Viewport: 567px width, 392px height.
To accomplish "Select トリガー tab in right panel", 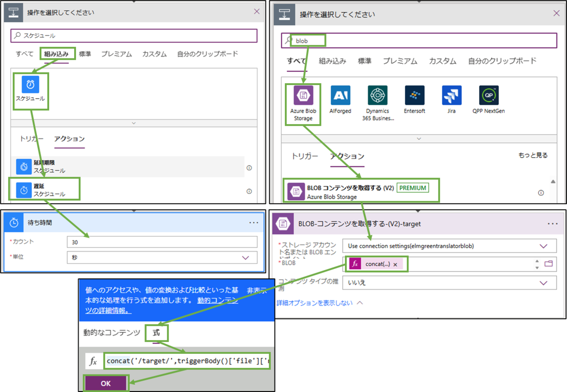I will click(305, 156).
